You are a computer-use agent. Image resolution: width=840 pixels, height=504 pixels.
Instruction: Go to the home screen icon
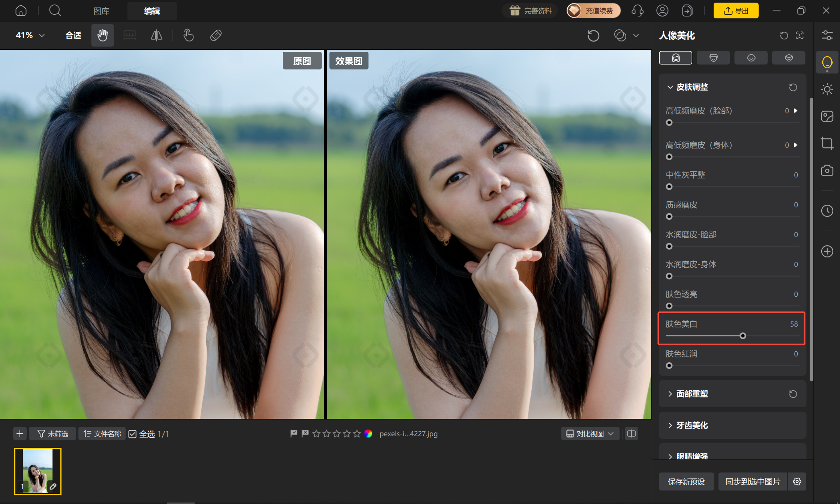pos(21,10)
